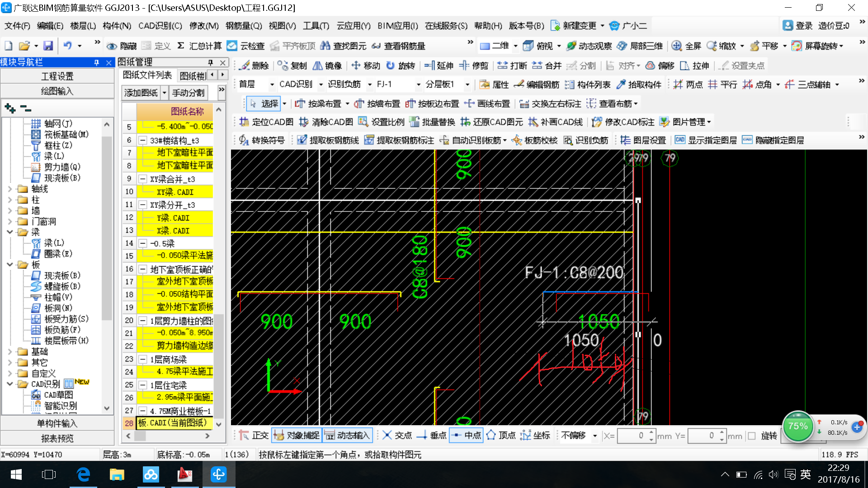Click the 单构件输入 button
The image size is (868, 488).
click(x=57, y=423)
